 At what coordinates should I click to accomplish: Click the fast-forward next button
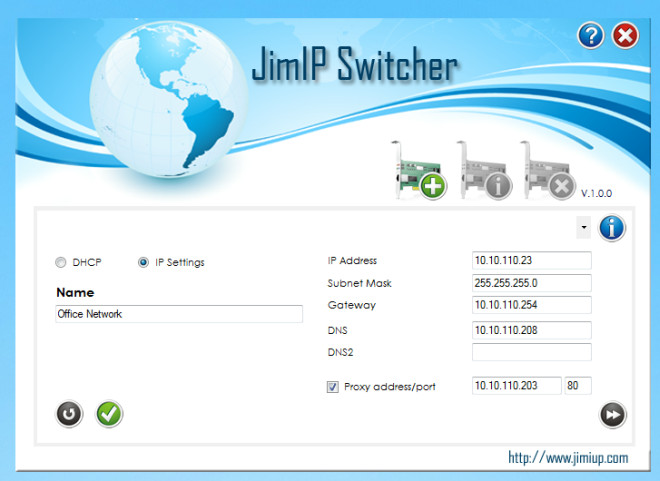pyautogui.click(x=612, y=415)
